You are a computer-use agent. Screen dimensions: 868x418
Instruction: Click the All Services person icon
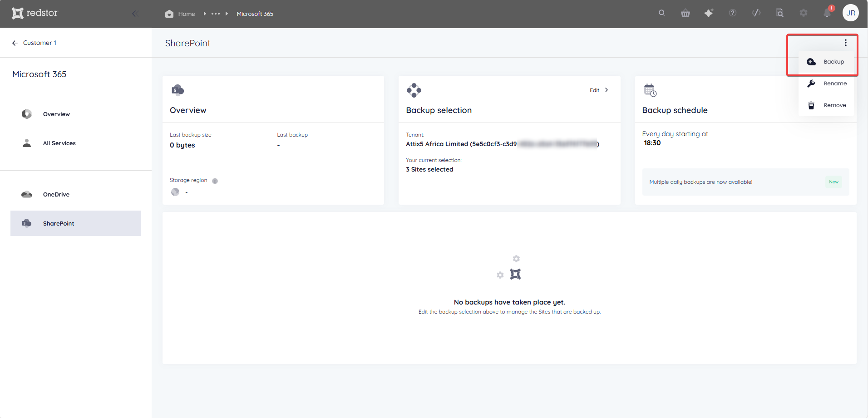point(27,143)
